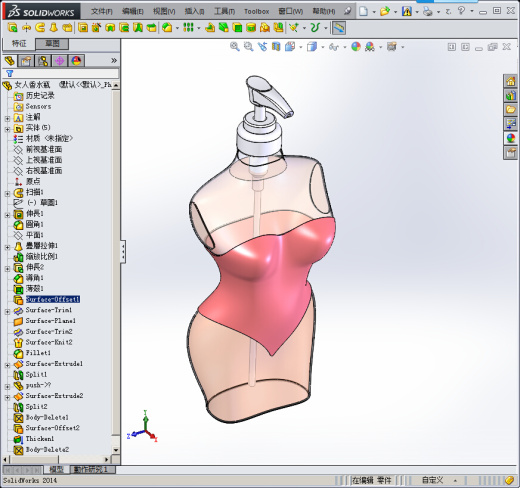Open the Section View tool
The height and width of the screenshot is (488, 520).
tap(276, 47)
